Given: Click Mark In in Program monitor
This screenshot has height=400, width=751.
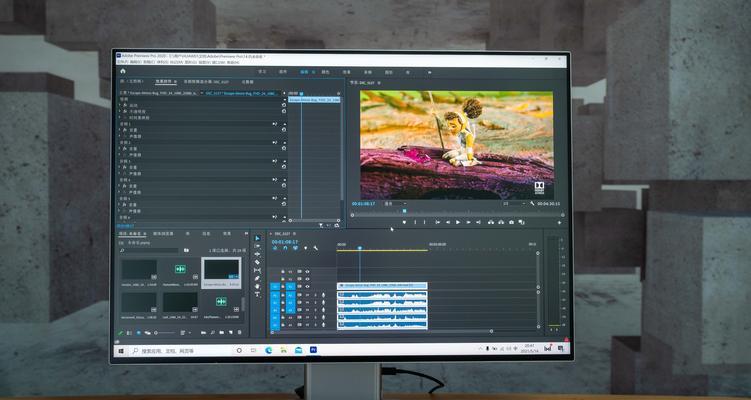Looking at the screenshot, I should click(x=415, y=222).
